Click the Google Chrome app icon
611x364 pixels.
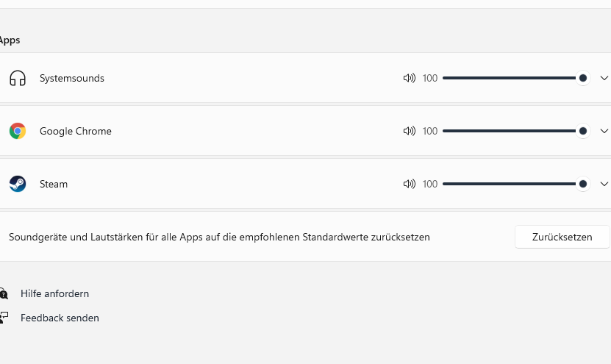point(18,131)
